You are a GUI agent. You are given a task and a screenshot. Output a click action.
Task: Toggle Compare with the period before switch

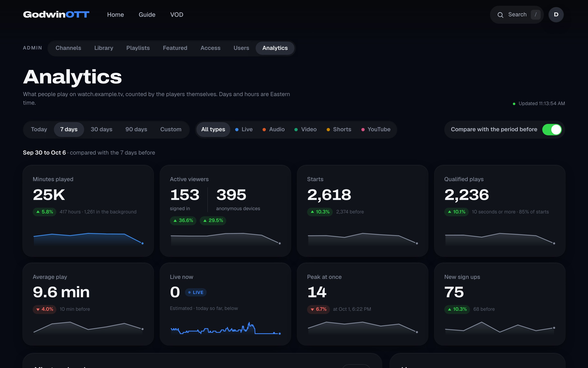click(552, 129)
